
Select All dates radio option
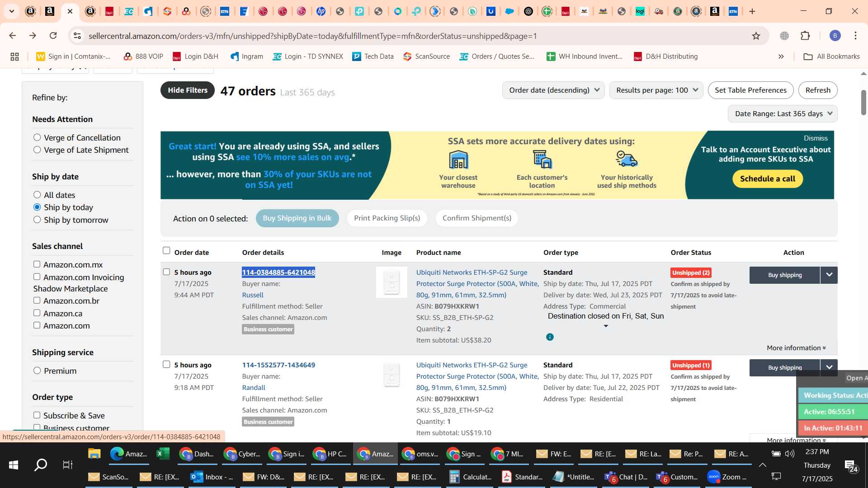click(x=37, y=195)
